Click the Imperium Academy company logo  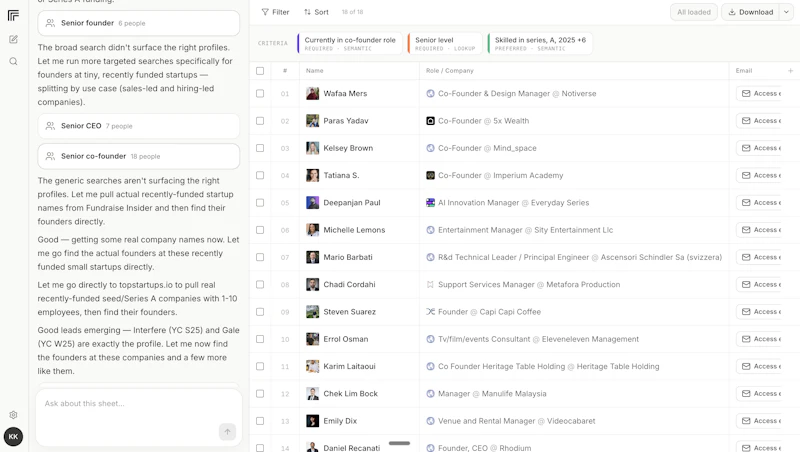point(430,175)
